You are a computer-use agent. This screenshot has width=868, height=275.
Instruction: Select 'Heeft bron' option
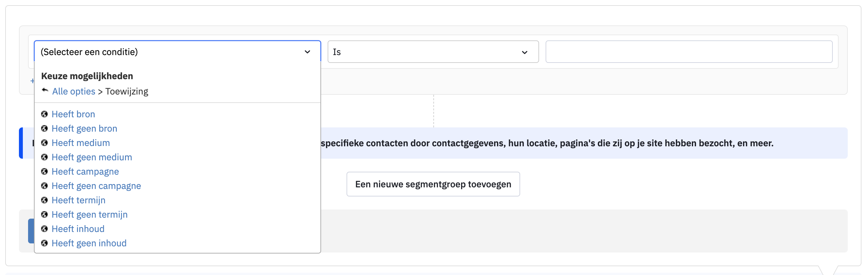73,114
